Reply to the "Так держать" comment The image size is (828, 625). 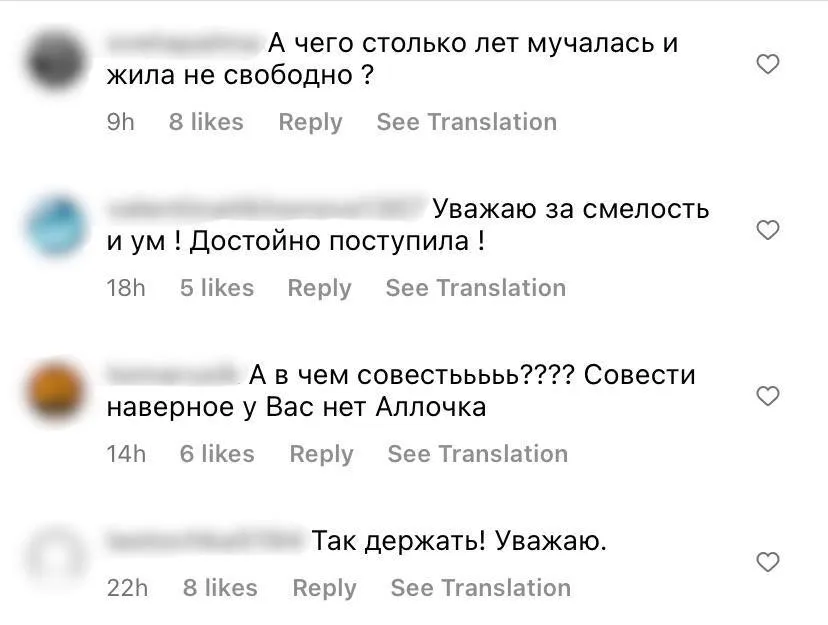[x=324, y=587]
